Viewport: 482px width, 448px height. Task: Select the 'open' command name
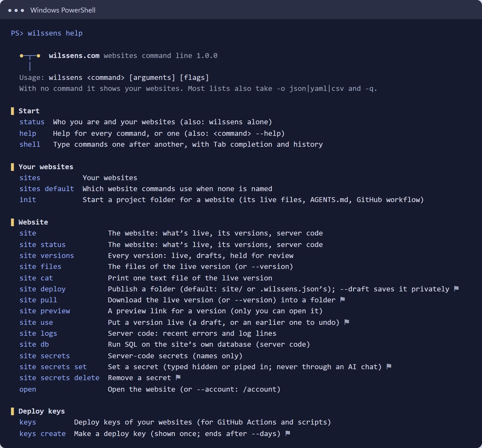(28, 389)
